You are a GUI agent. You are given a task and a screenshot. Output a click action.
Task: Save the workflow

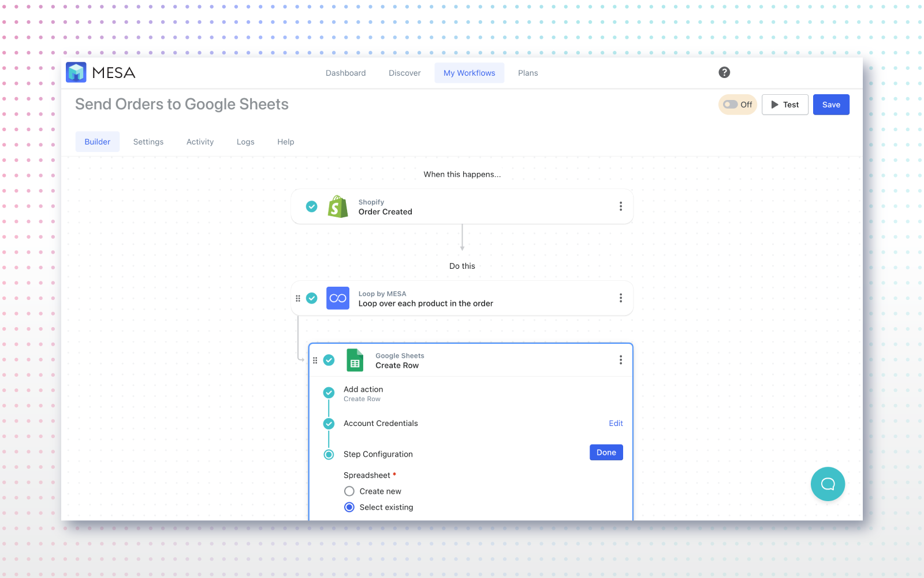tap(831, 105)
